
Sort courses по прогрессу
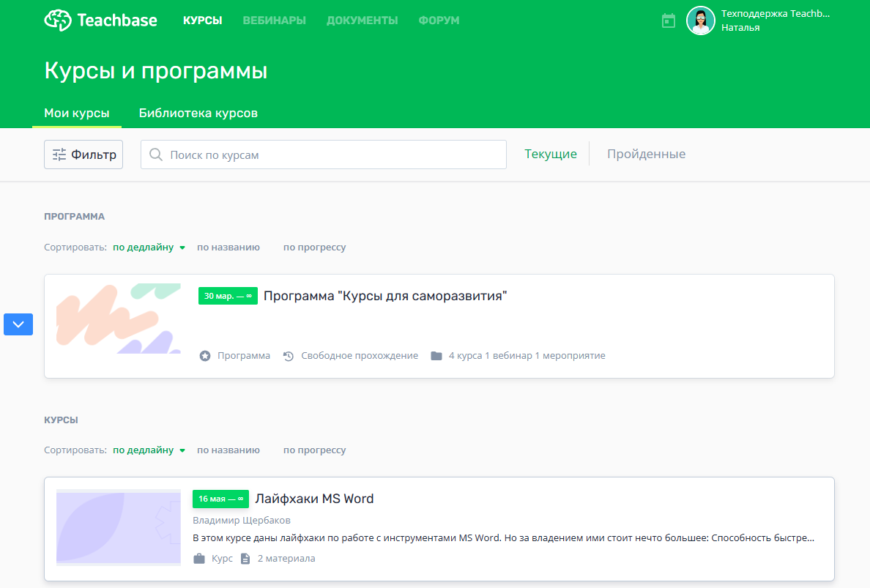pos(315,450)
